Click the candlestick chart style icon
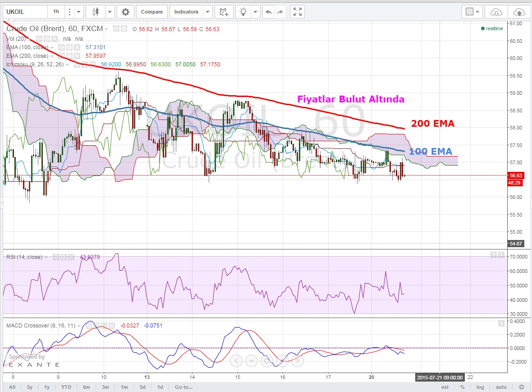This screenshot has height=392, width=532. (x=95, y=12)
